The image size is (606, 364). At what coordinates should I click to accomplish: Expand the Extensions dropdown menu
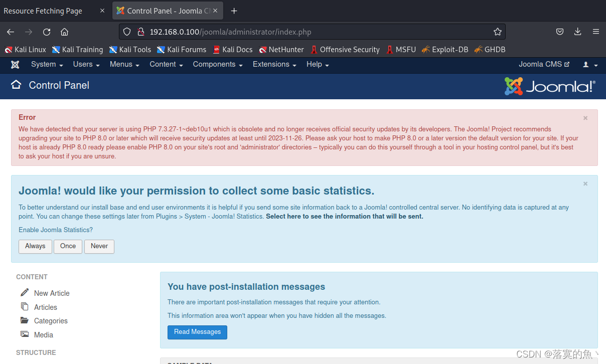pyautogui.click(x=274, y=64)
